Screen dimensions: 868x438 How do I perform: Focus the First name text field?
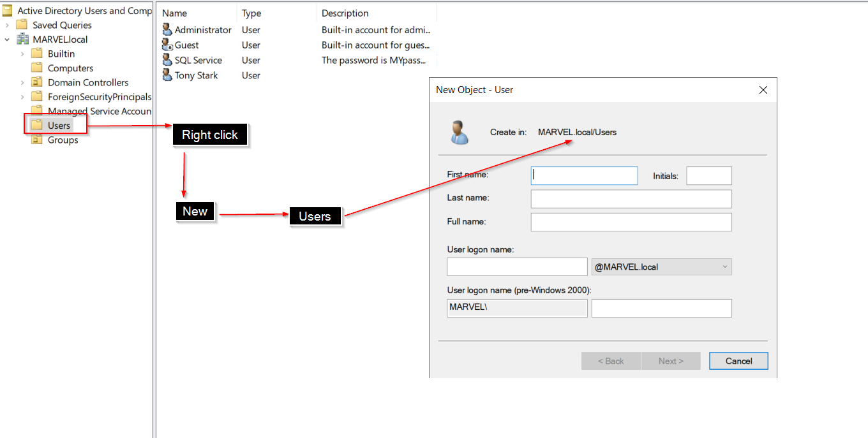click(584, 176)
